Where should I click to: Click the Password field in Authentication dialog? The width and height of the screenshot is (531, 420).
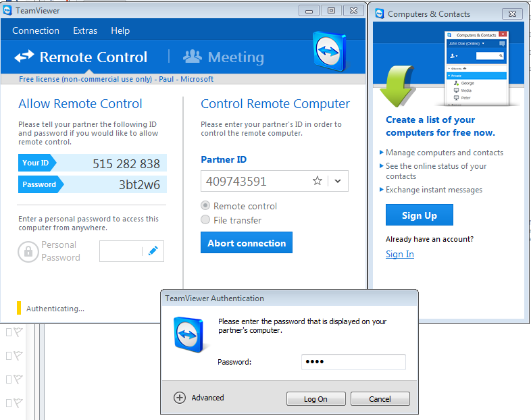tap(353, 362)
